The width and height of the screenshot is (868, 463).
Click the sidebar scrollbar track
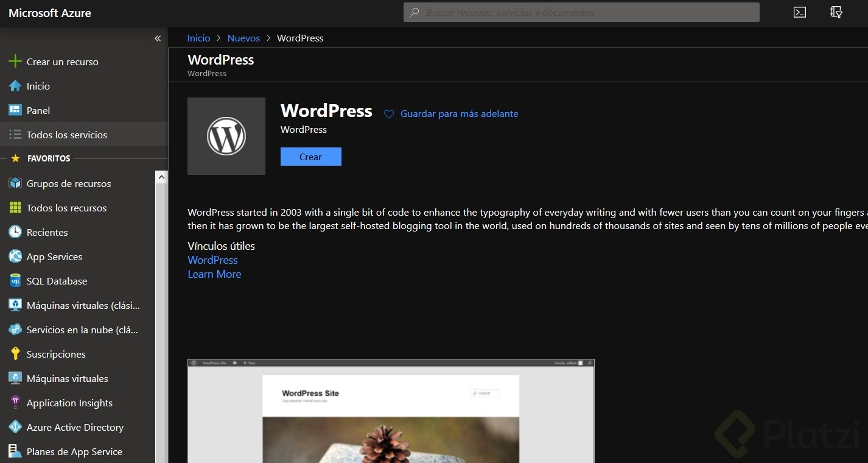161,323
